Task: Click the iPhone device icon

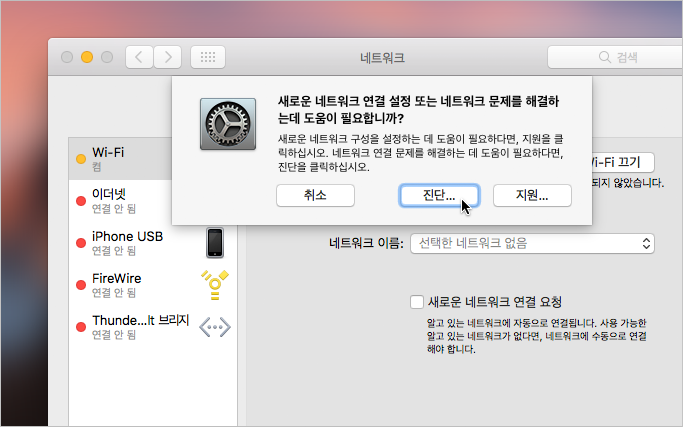Action: point(215,243)
